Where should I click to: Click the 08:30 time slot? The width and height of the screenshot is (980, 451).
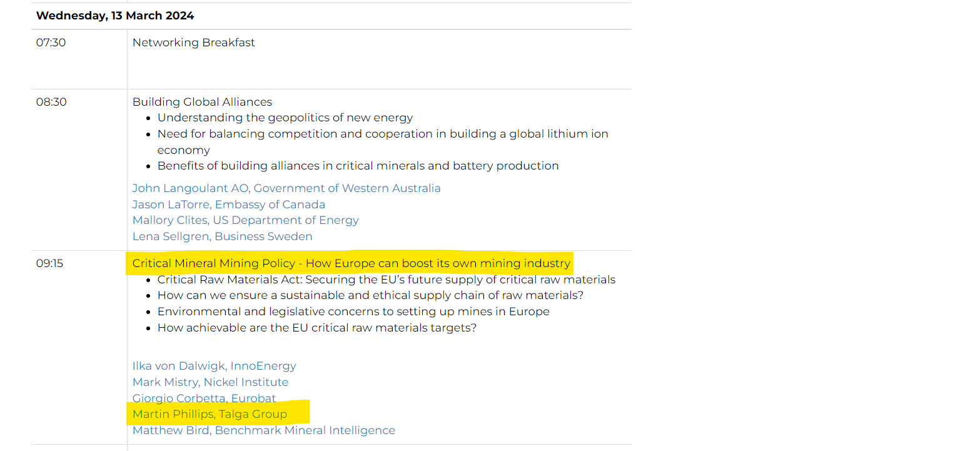tap(51, 102)
